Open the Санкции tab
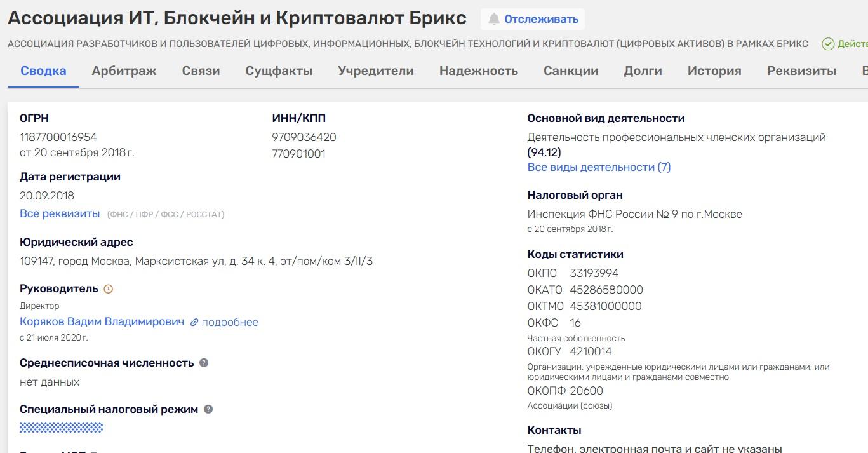The image size is (868, 453). click(571, 71)
